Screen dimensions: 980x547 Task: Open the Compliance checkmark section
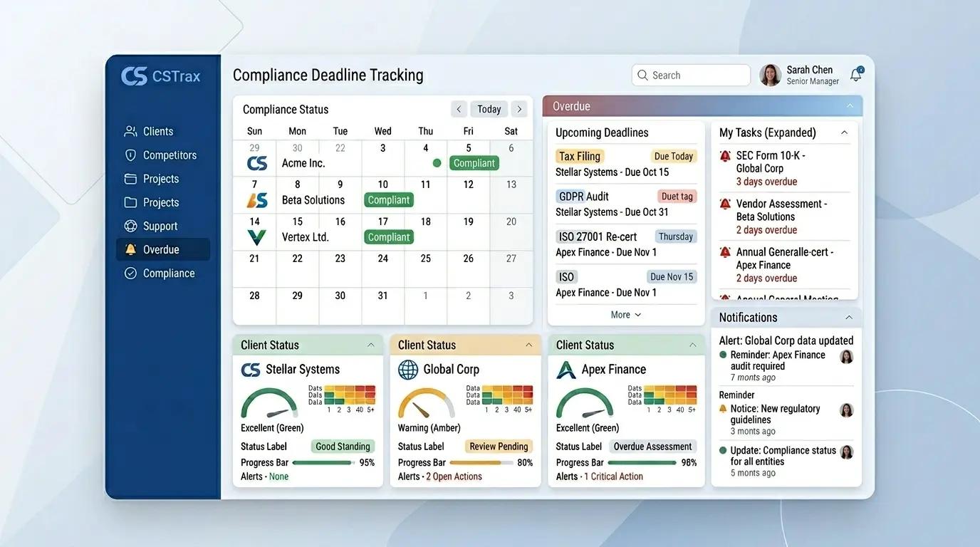[130, 273]
